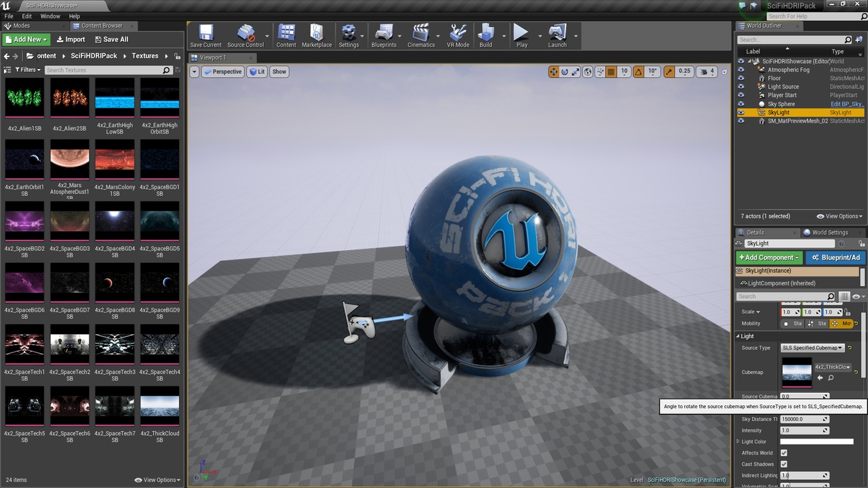Toggle visibility of SM_MatPreviewMesh_02
This screenshot has height=488, width=868.
(741, 121)
